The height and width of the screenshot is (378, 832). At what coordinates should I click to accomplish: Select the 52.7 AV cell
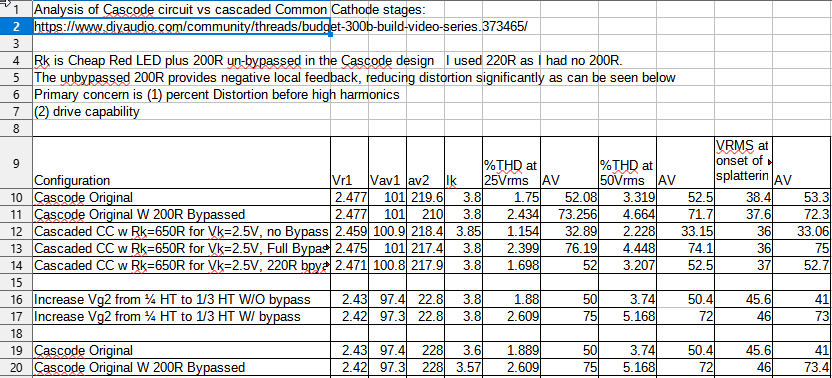[x=802, y=265]
